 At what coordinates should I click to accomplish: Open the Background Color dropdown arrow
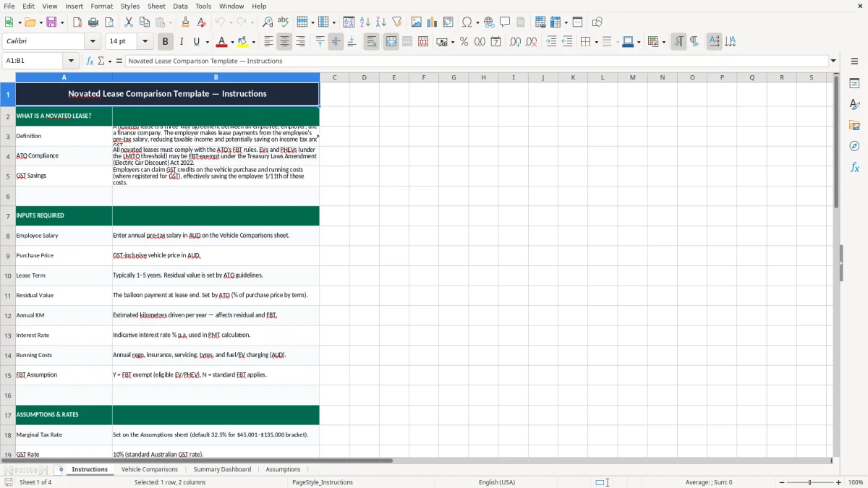(x=252, y=42)
